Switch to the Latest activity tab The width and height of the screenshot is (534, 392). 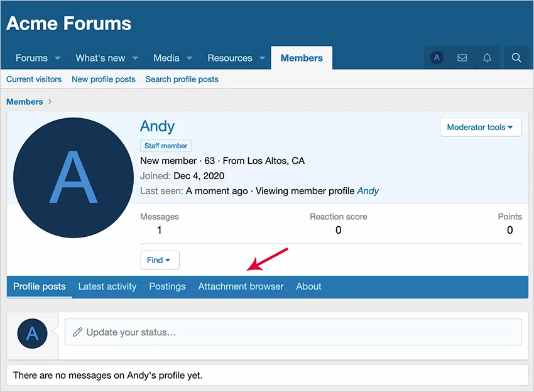107,286
